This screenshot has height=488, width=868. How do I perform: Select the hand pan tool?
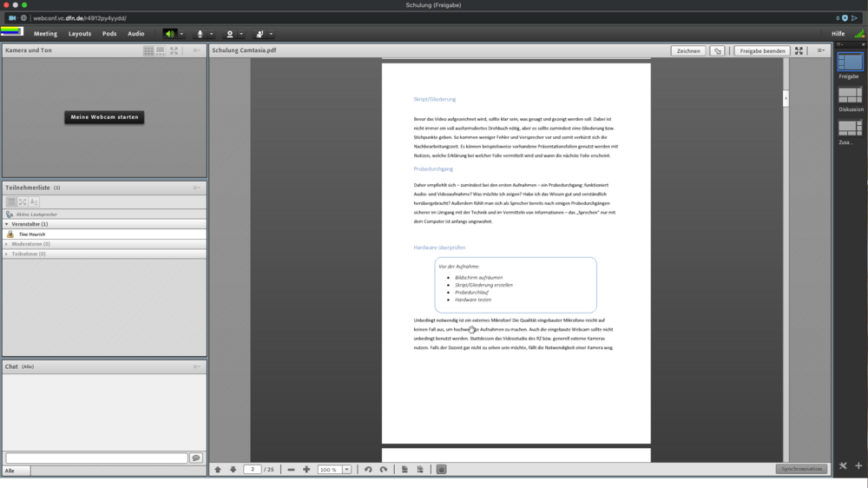pos(441,469)
